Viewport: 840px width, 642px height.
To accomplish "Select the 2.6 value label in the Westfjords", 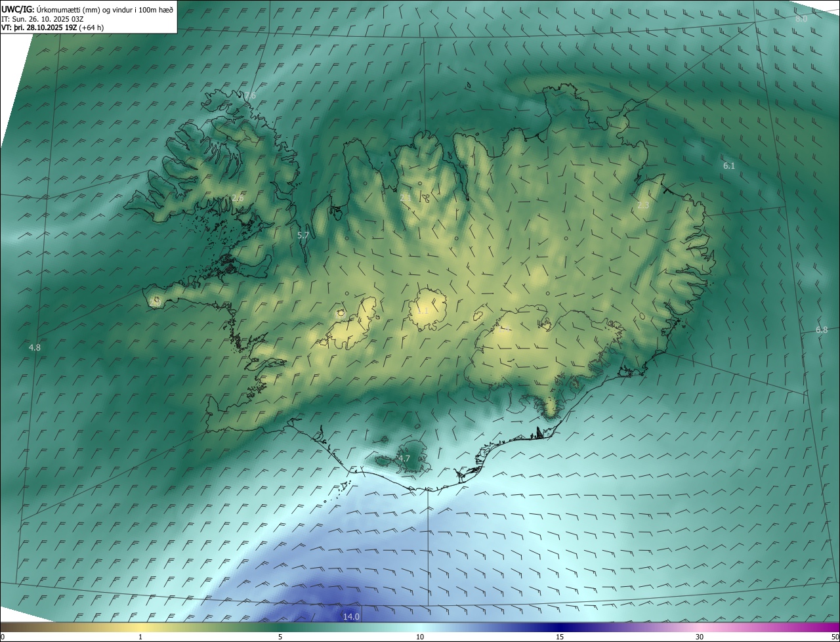I will coord(238,198).
